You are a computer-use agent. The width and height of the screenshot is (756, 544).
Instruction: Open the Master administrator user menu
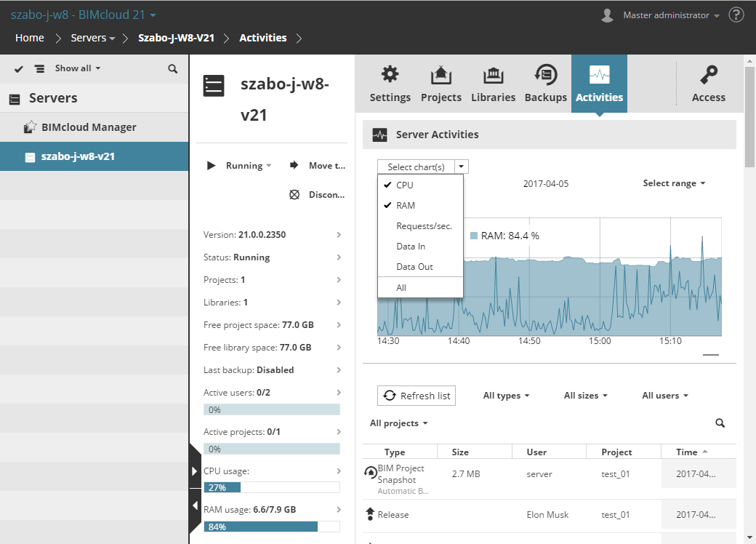[x=665, y=15]
